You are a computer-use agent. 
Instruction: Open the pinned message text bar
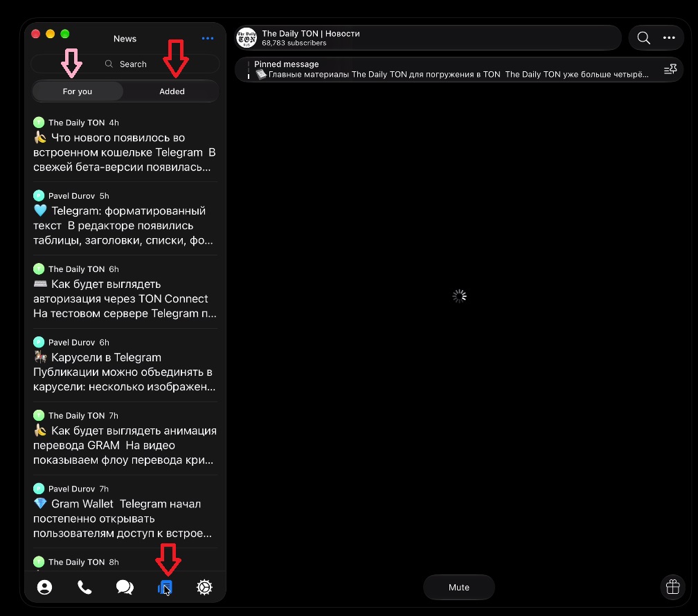(458, 69)
